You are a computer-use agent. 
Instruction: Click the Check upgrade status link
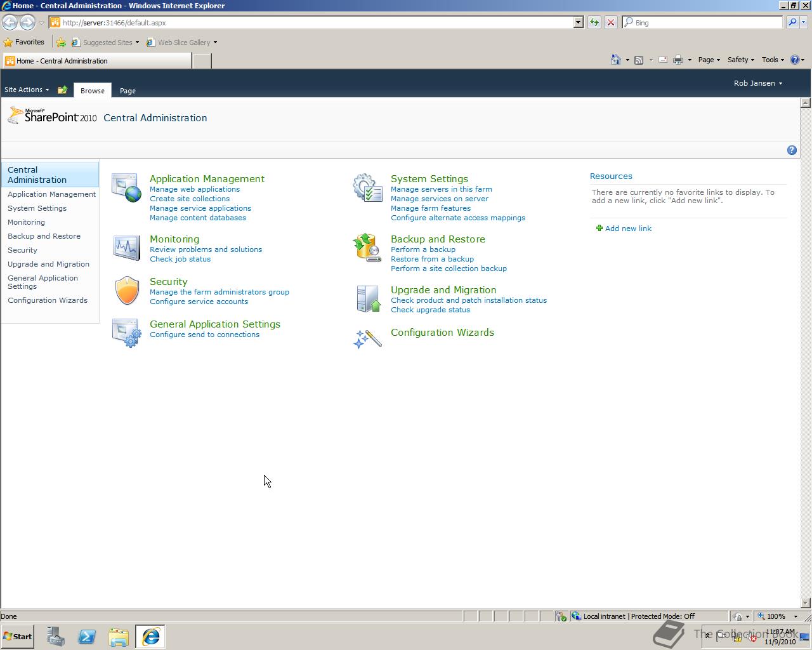click(x=430, y=310)
